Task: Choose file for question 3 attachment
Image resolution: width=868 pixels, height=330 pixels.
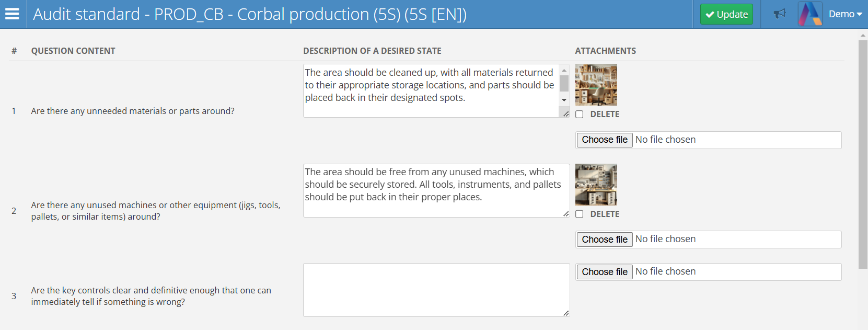Action: click(x=605, y=272)
